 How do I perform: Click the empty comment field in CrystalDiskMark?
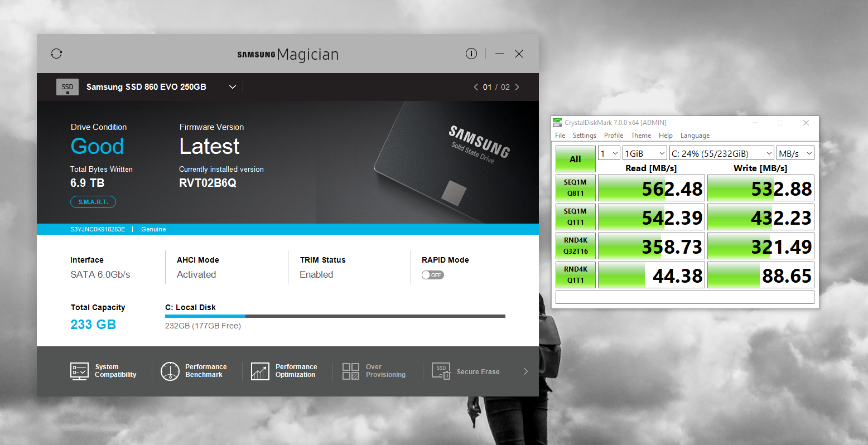685,297
